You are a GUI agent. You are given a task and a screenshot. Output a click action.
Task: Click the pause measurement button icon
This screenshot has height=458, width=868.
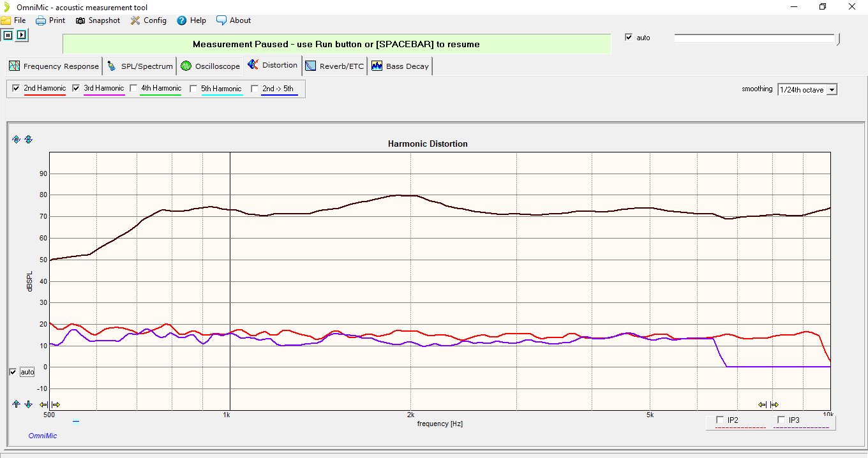(x=8, y=35)
